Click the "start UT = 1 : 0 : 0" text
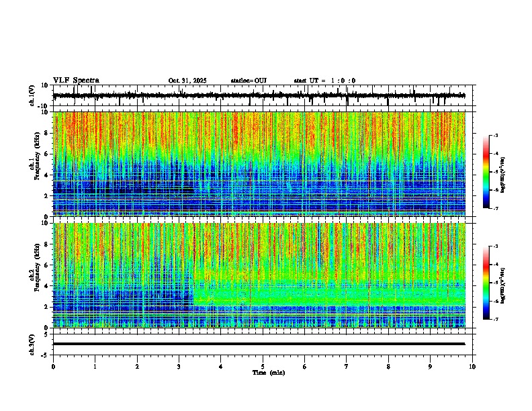The image size is (532, 411). click(x=324, y=81)
